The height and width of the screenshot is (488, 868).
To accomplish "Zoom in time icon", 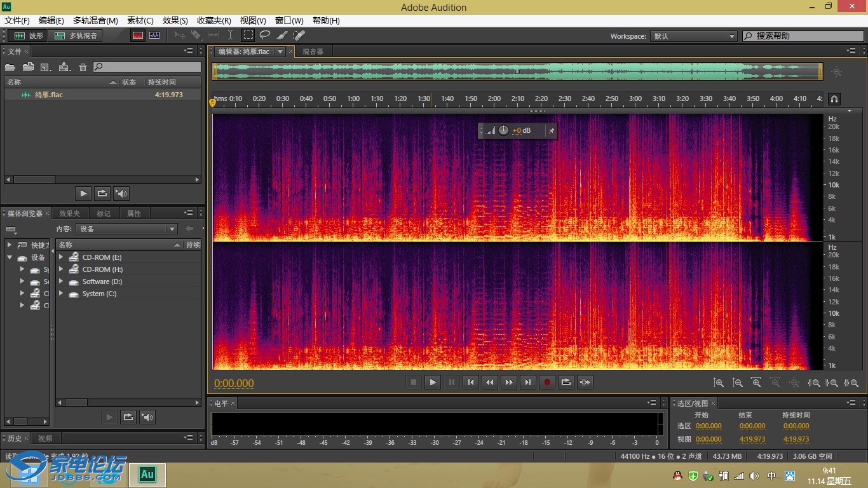I will [x=756, y=383].
